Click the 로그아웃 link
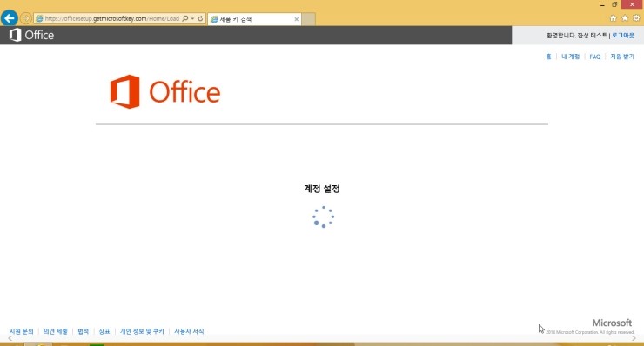 (623, 36)
